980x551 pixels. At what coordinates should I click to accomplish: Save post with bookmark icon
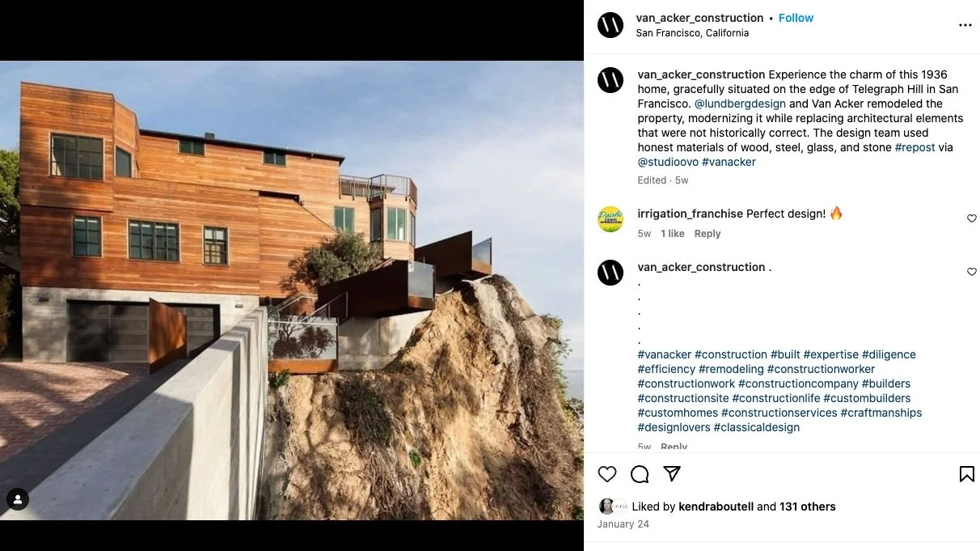[966, 474]
